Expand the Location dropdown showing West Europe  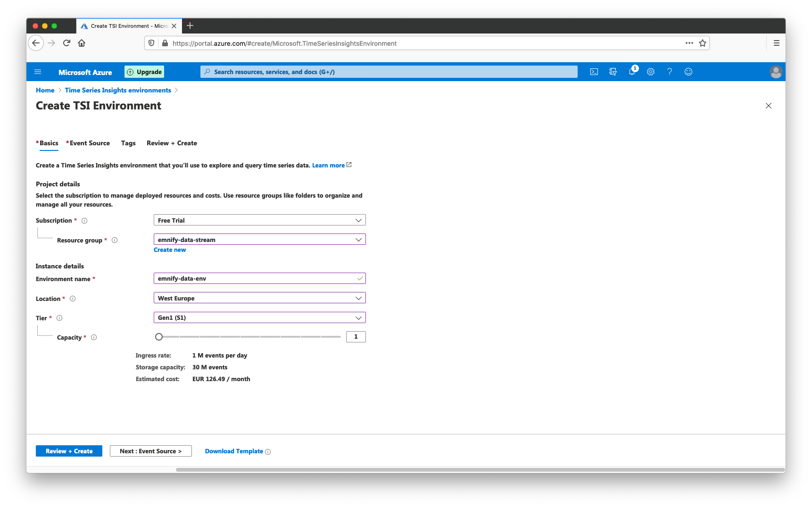coord(260,298)
